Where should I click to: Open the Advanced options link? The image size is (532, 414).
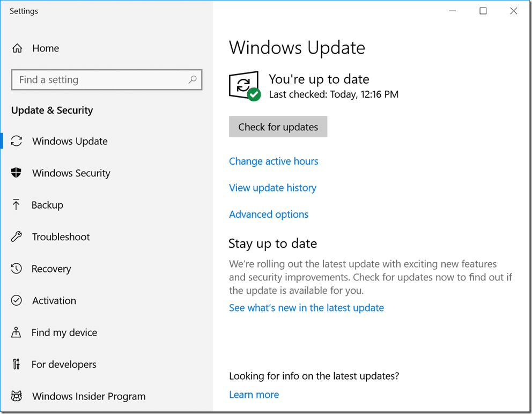coord(269,215)
